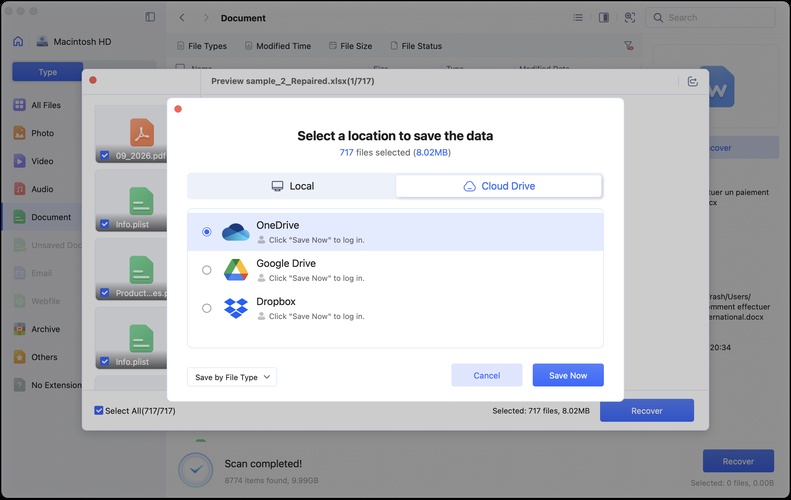The width and height of the screenshot is (791, 500).
Task: Toggle the sidebar panel icon
Action: [x=150, y=17]
